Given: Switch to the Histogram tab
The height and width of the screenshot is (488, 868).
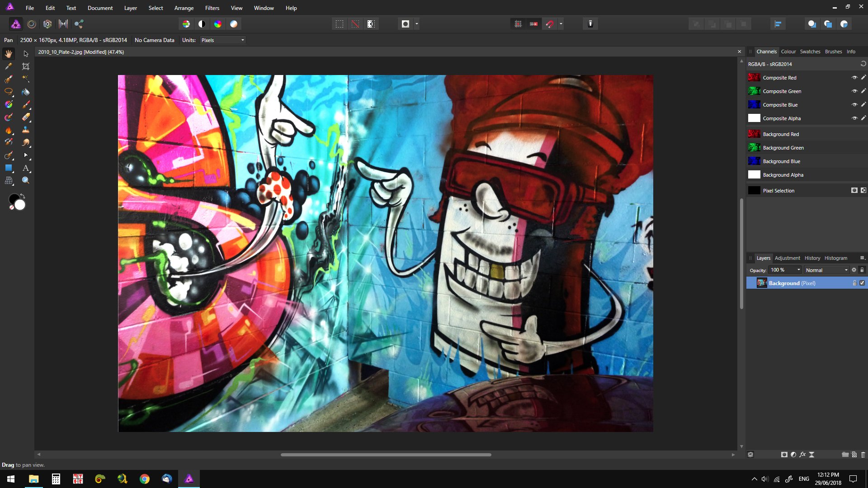Looking at the screenshot, I should click(835, 258).
